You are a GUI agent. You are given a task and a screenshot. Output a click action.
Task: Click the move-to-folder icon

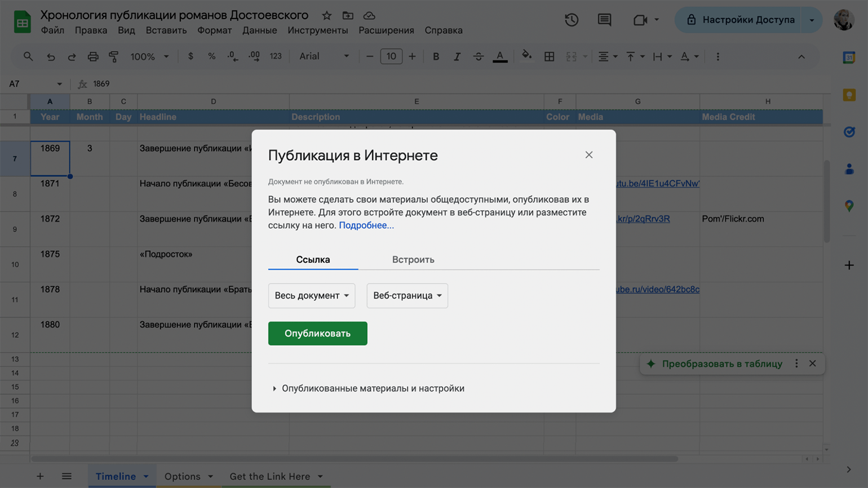pos(348,16)
